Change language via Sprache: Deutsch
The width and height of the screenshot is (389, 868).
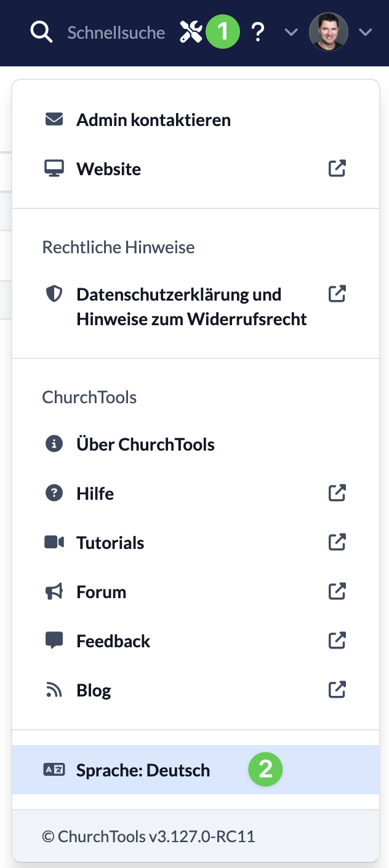[196, 770]
